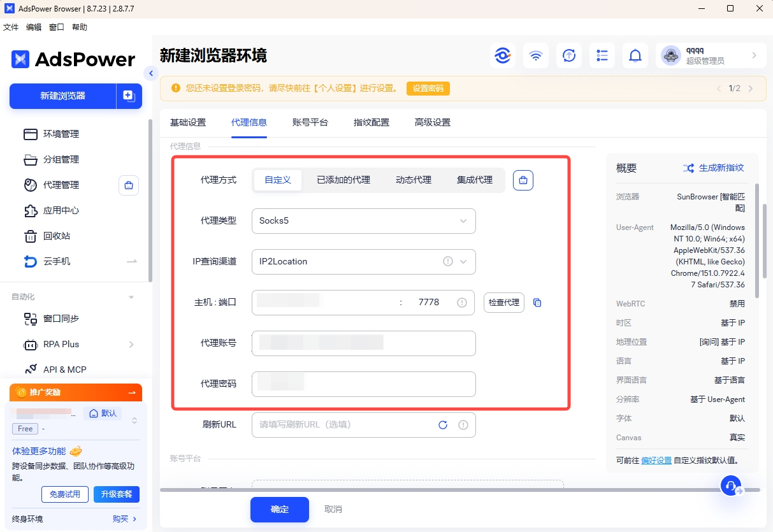
Task: Click the info icon in 刷新URL field
Action: (463, 425)
